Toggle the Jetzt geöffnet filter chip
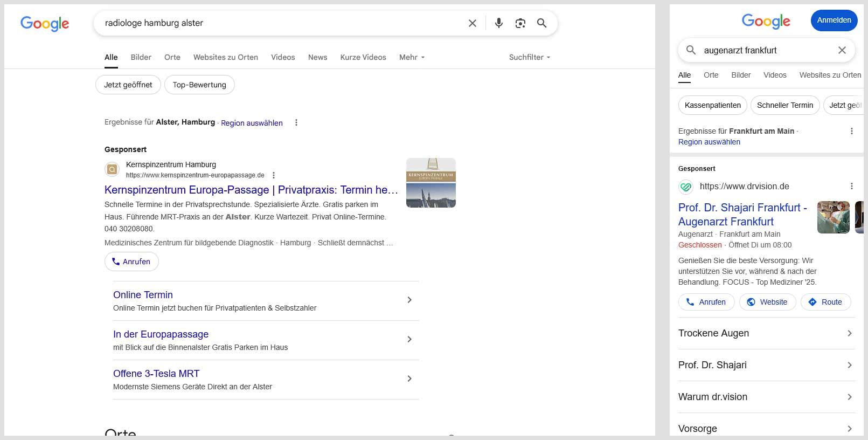The image size is (868, 440). [x=128, y=85]
